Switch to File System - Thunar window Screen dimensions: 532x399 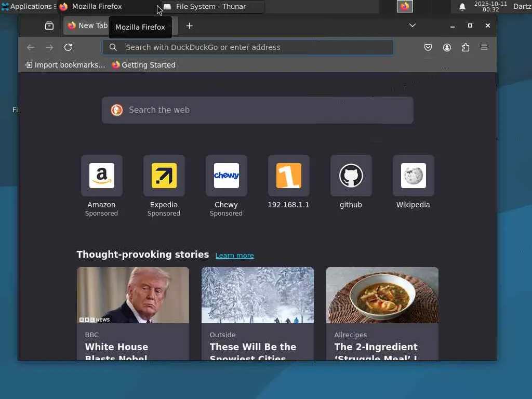coord(212,6)
